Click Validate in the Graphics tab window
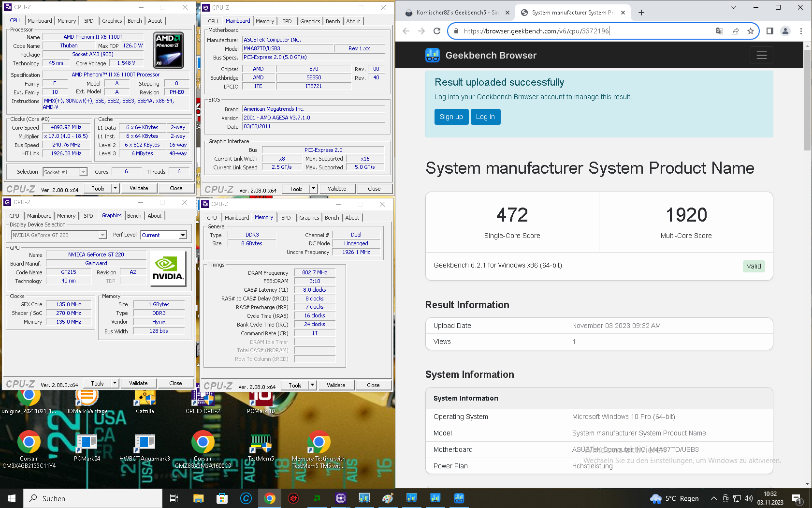Screen dimensions: 812x508 [x=138, y=383]
